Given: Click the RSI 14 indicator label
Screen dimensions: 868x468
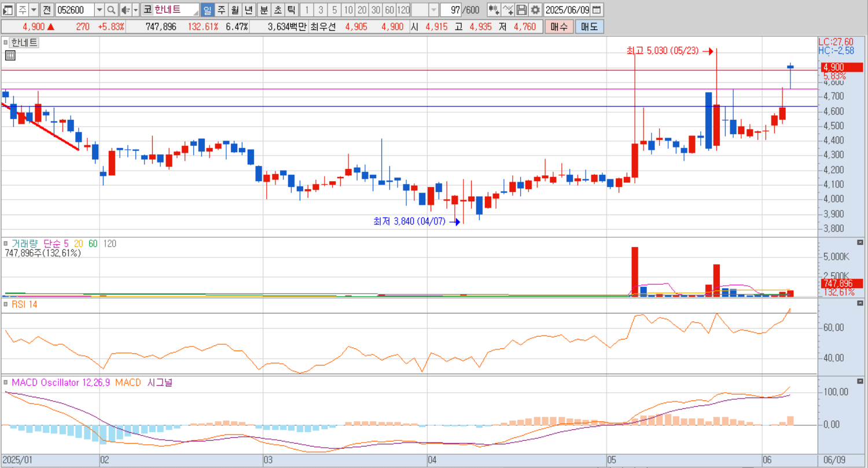Looking at the screenshot, I should (x=24, y=304).
